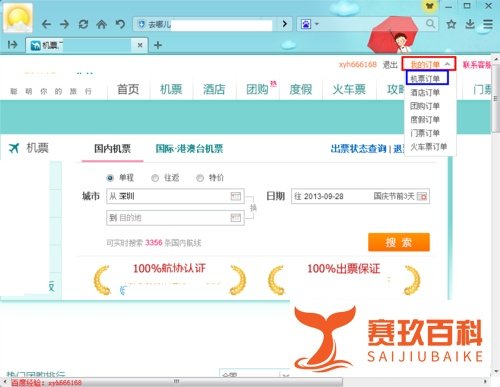Open the calendar icon in date field
The width and height of the screenshot is (500, 387).
(x=422, y=196)
